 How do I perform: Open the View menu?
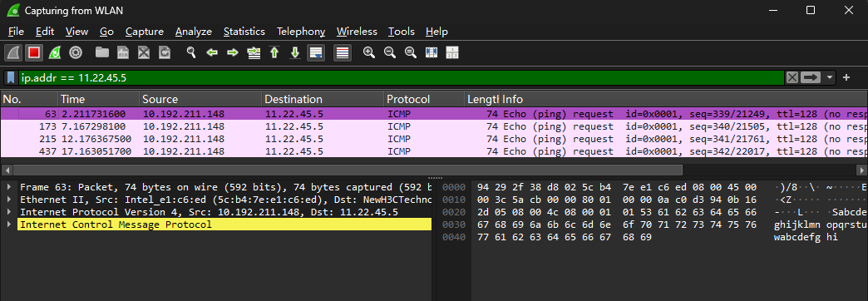77,32
